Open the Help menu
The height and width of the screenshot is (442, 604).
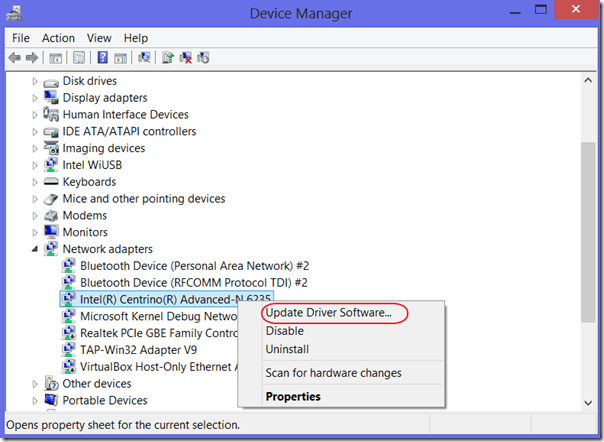click(136, 38)
